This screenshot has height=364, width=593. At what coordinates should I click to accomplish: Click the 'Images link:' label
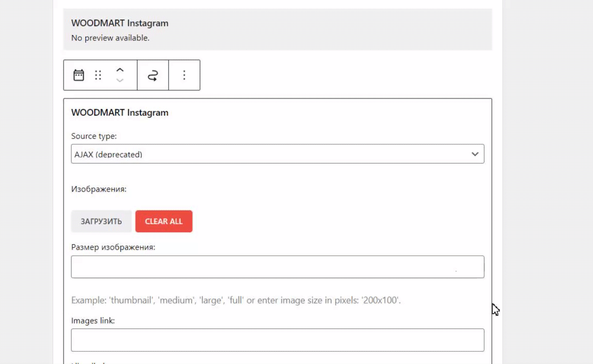[93, 321]
